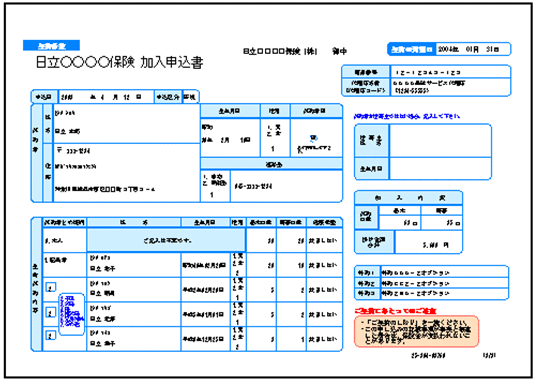The image size is (536, 383).
Task: Click the bottom small relationship code box
Action: 51,335
